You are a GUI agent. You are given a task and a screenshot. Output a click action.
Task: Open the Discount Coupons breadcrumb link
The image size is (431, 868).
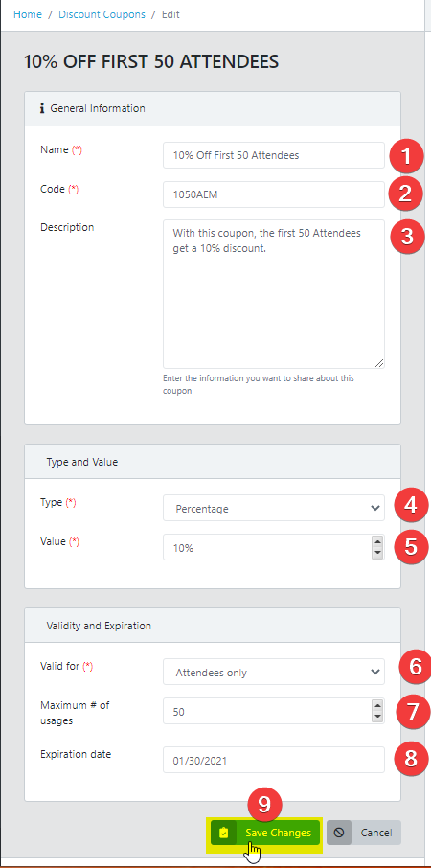(102, 14)
